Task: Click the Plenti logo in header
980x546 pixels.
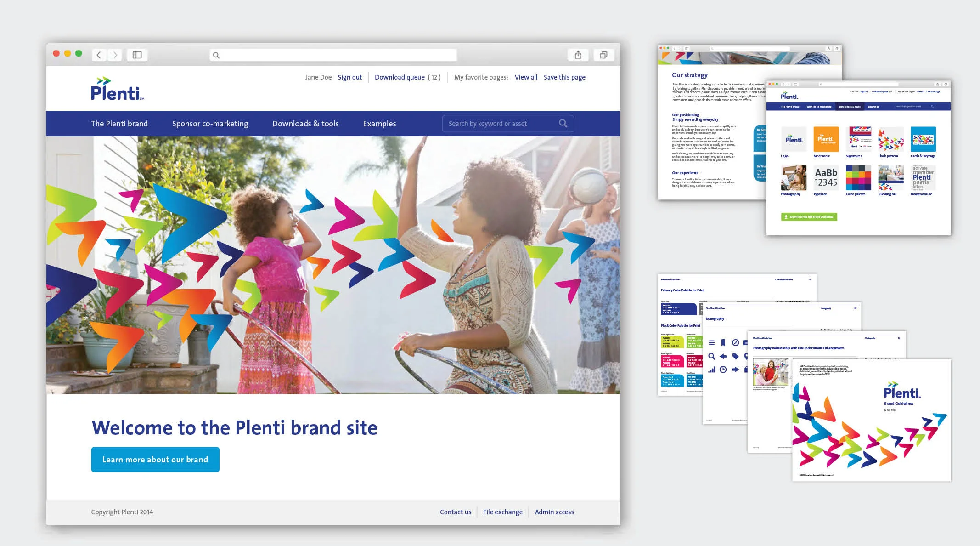Action: click(117, 89)
